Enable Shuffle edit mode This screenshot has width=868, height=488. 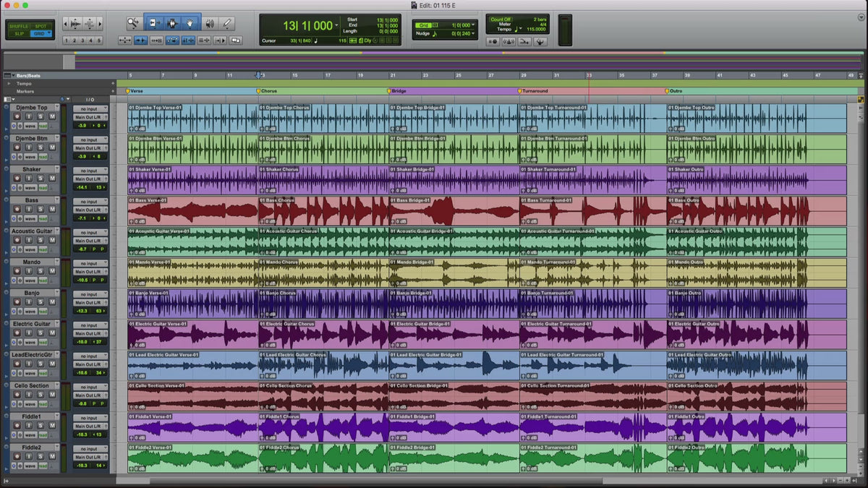click(x=20, y=25)
